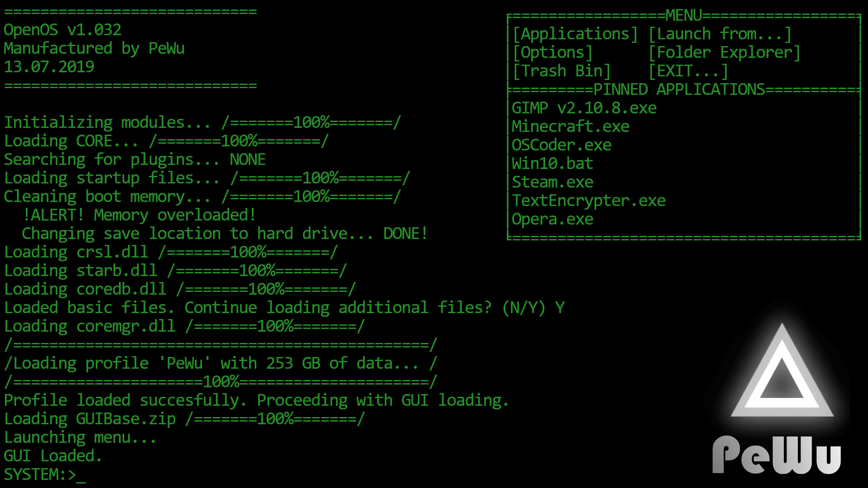Screen dimensions: 868x488
Task: Click the PeWu wordmark text logo
Action: (777, 455)
